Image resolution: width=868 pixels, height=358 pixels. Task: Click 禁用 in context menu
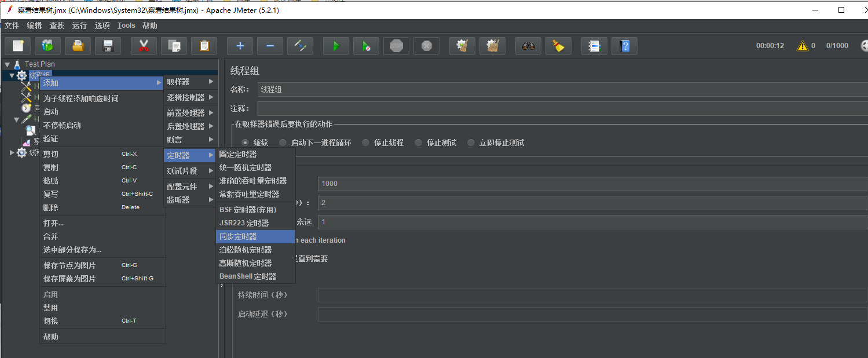coord(102,308)
